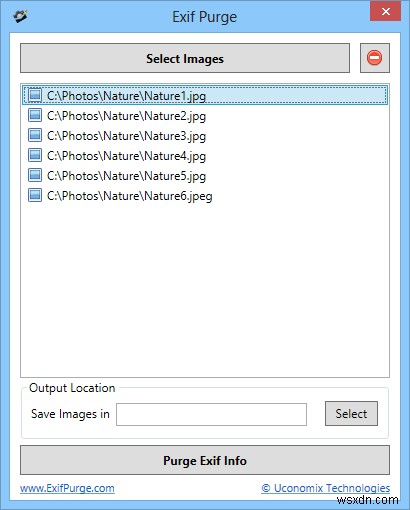Click the image file icon beside Nature2.jpg
The height and width of the screenshot is (510, 410).
click(x=35, y=115)
